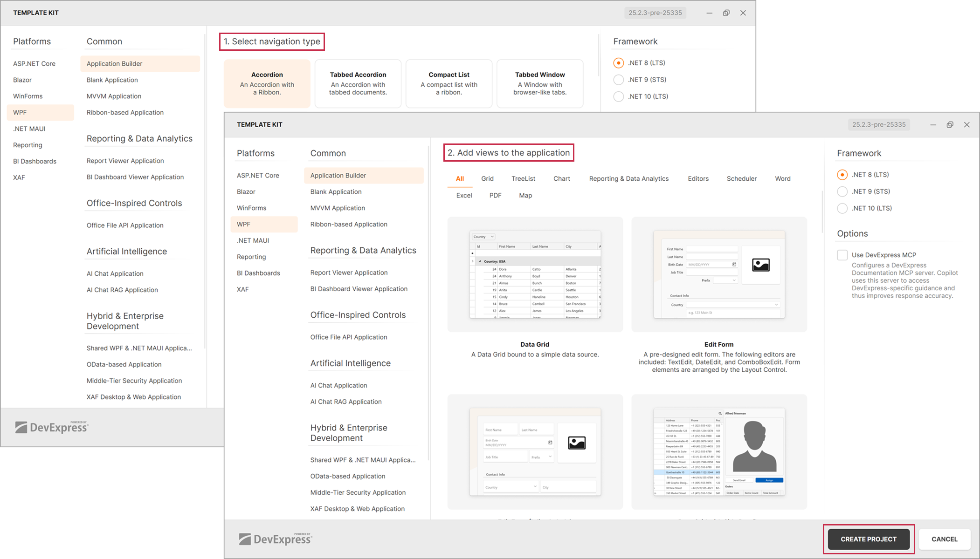The image size is (980, 559).
Task: Select the Compact List navigation type
Action: click(x=449, y=84)
